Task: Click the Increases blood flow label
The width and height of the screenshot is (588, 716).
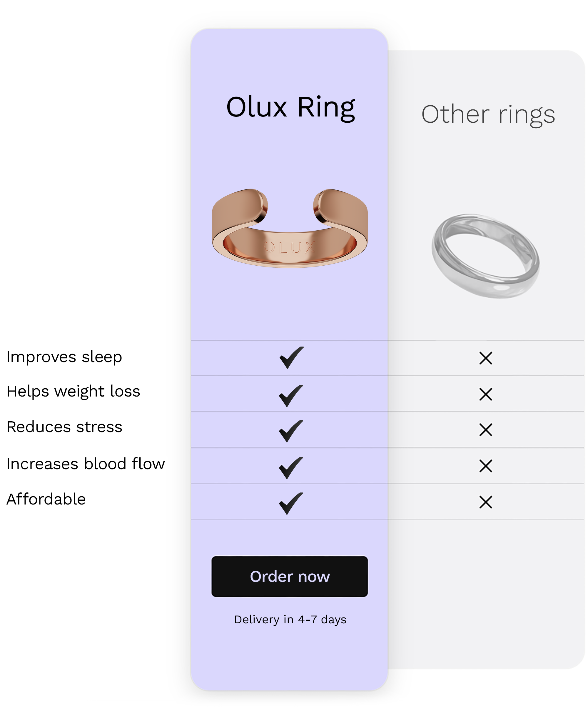Action: (x=85, y=464)
